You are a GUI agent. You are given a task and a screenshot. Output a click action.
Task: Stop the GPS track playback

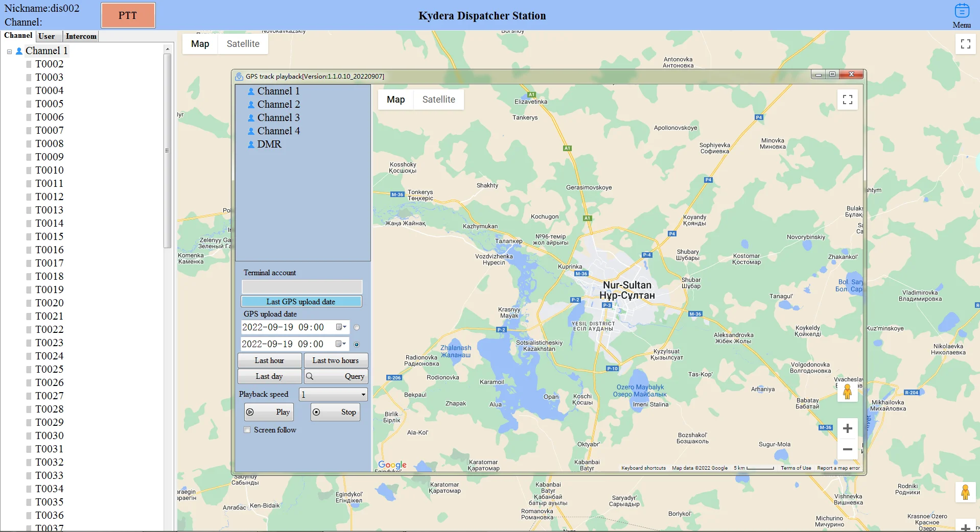tap(335, 412)
